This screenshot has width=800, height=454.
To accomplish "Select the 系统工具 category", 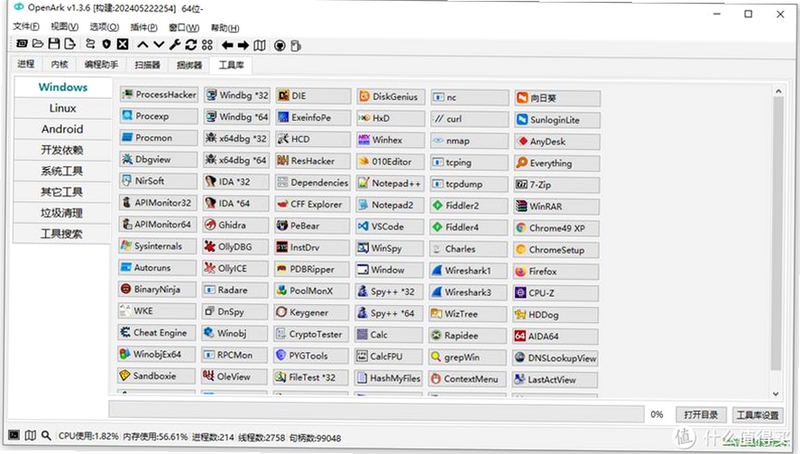I will (62, 171).
